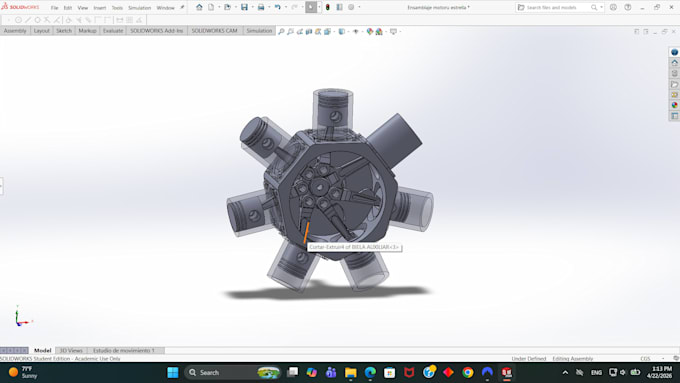680x383 pixels.
Task: Toggle Hide/Show Items eye icon
Action: click(356, 31)
